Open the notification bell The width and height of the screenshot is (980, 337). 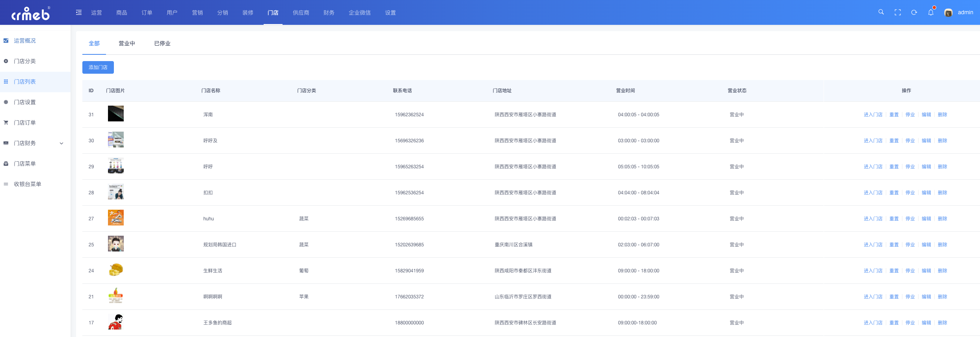pos(931,13)
